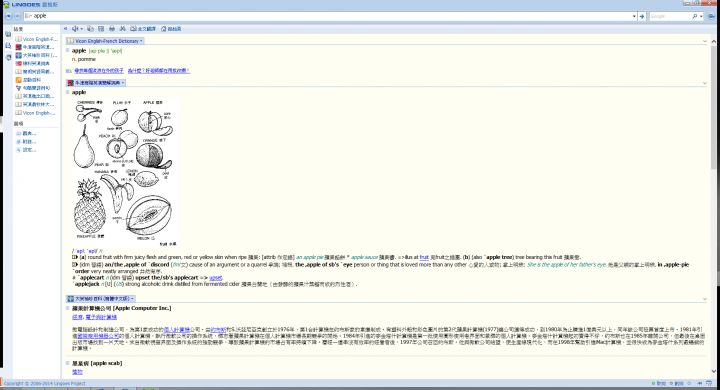Click the blue go arrow beside search box
This screenshot has width=720, height=390.
point(642,16)
